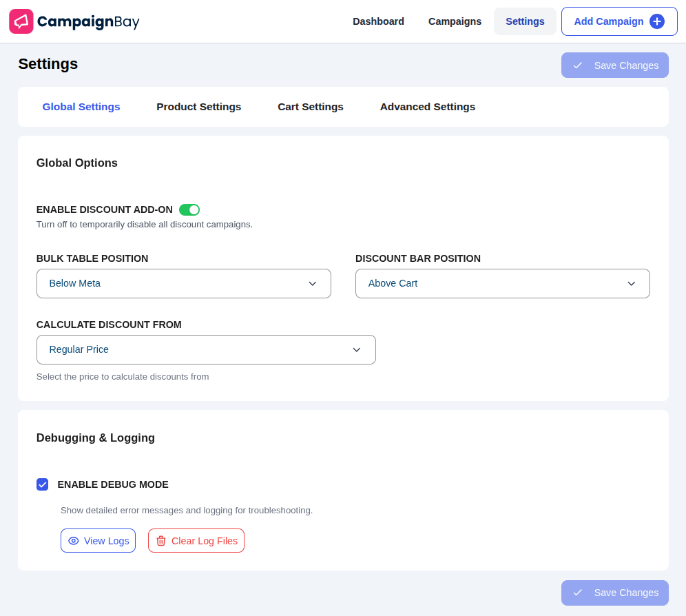Click the trash icon in Clear Log Files
Viewport: 686px width, 616px height.
(161, 540)
